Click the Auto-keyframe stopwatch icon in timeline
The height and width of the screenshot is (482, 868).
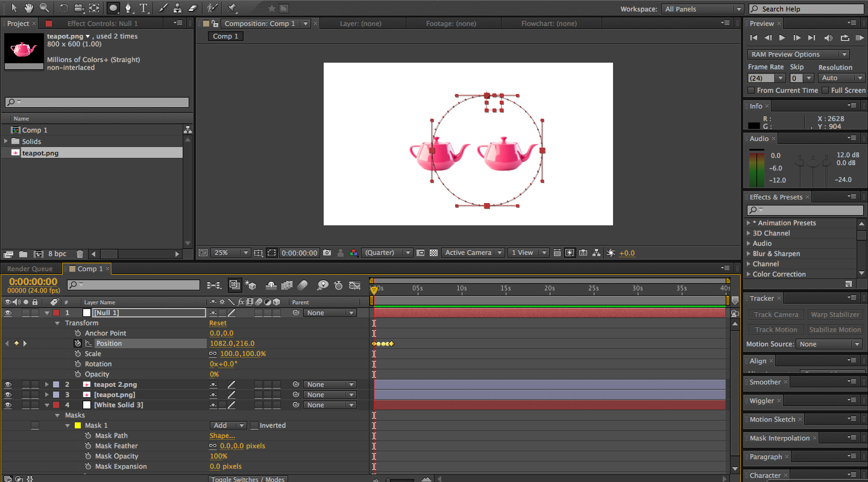[x=338, y=285]
